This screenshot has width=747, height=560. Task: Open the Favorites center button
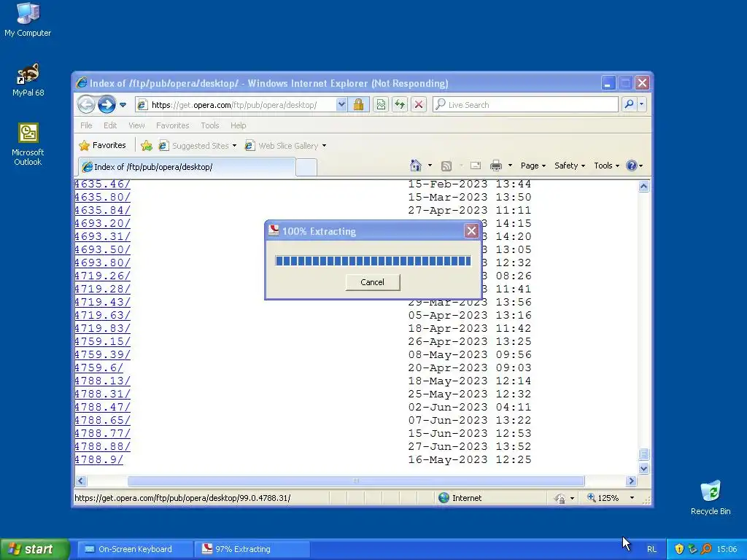(102, 145)
